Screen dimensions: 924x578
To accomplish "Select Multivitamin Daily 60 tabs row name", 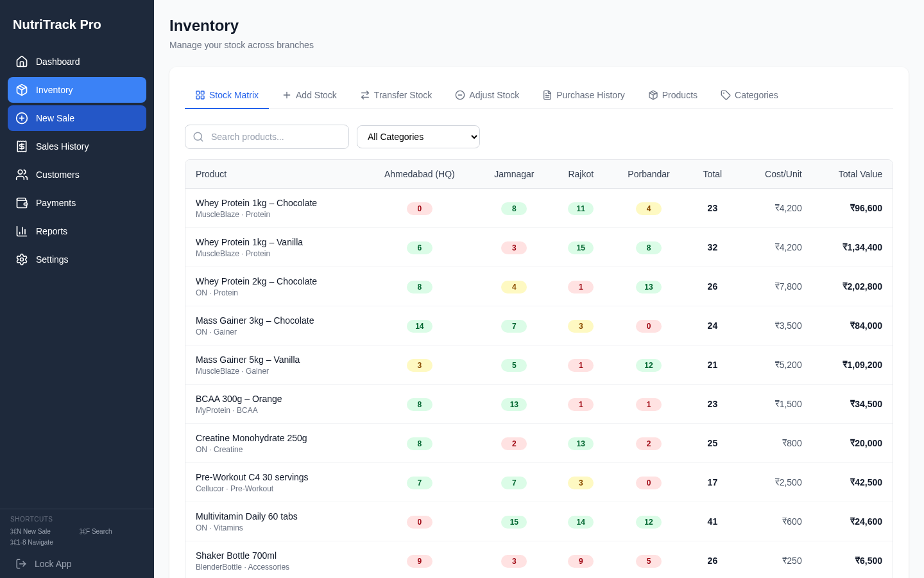I will pyautogui.click(x=246, y=516).
